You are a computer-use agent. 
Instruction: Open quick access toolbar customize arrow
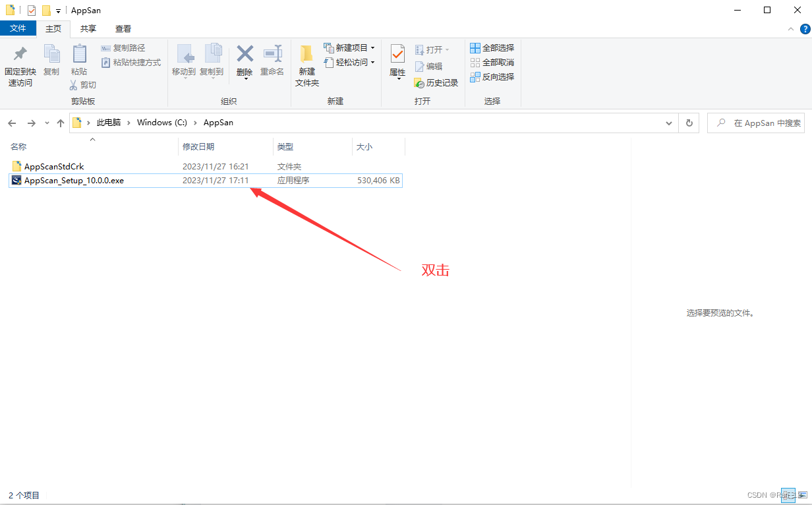click(58, 11)
